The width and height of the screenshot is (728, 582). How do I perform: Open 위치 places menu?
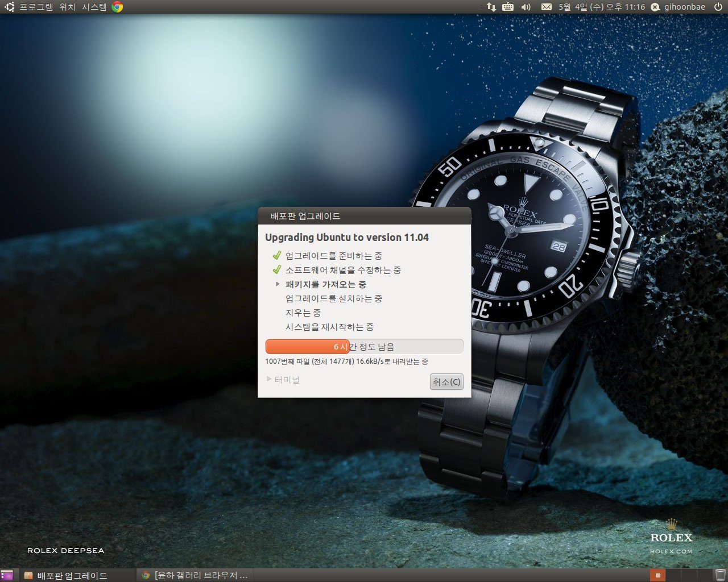(68, 7)
